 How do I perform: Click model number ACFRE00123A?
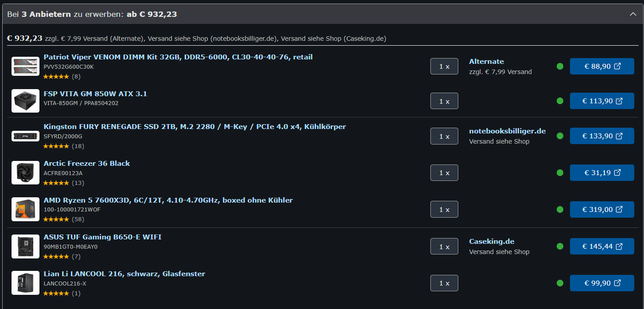63,173
